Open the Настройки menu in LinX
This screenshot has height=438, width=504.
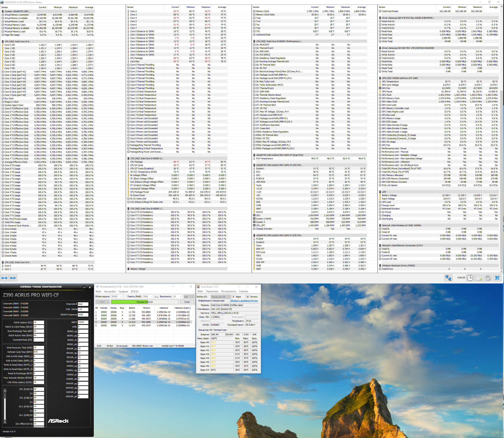coord(110,291)
